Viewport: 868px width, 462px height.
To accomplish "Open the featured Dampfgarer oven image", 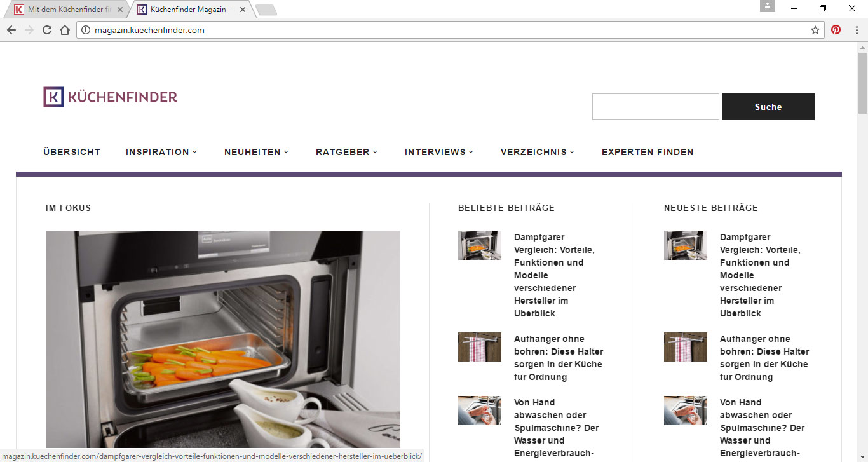I will pyautogui.click(x=223, y=340).
